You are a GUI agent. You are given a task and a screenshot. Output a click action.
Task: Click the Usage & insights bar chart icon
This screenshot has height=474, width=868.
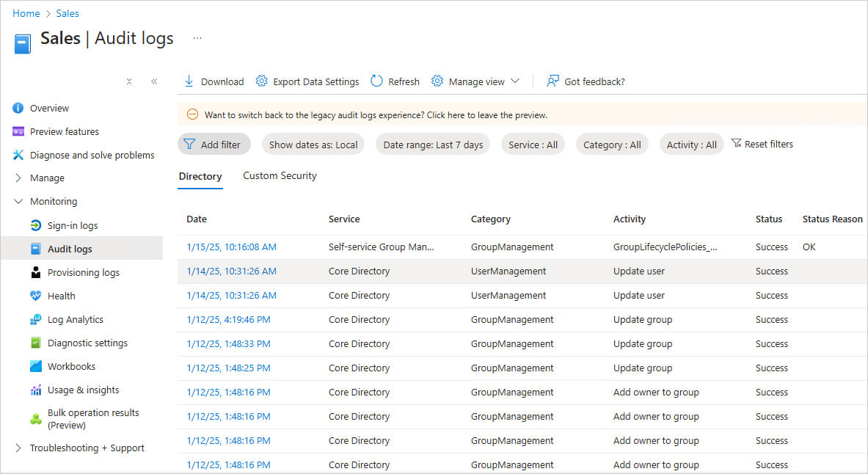[x=36, y=390]
